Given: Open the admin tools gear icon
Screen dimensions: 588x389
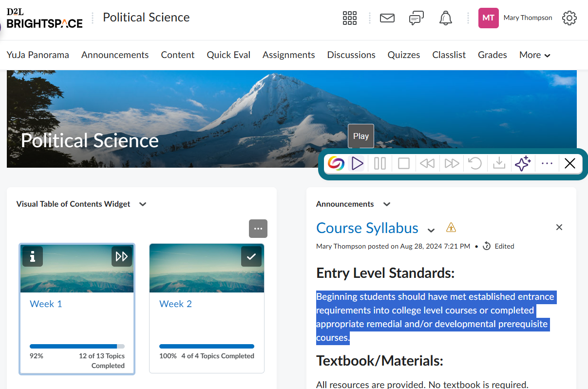Looking at the screenshot, I should (x=569, y=18).
